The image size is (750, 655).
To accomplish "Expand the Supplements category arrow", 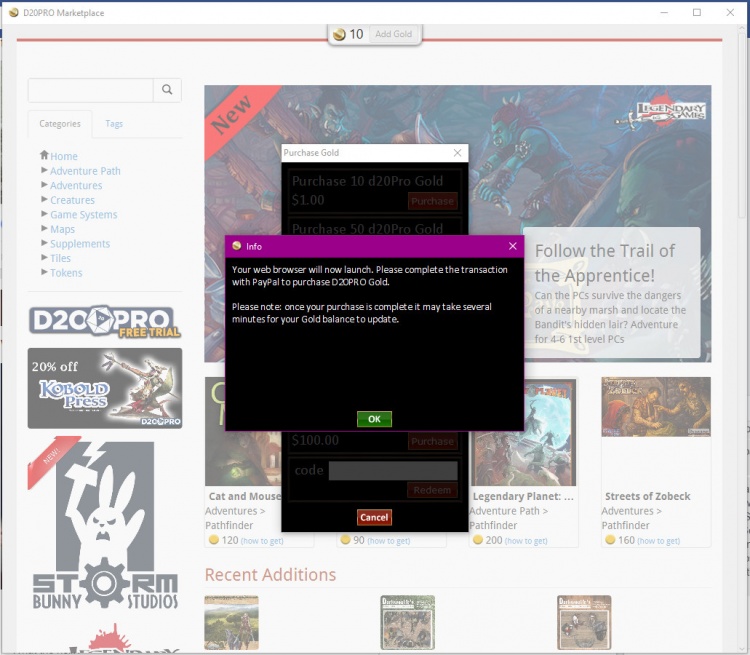I will click(x=44, y=243).
